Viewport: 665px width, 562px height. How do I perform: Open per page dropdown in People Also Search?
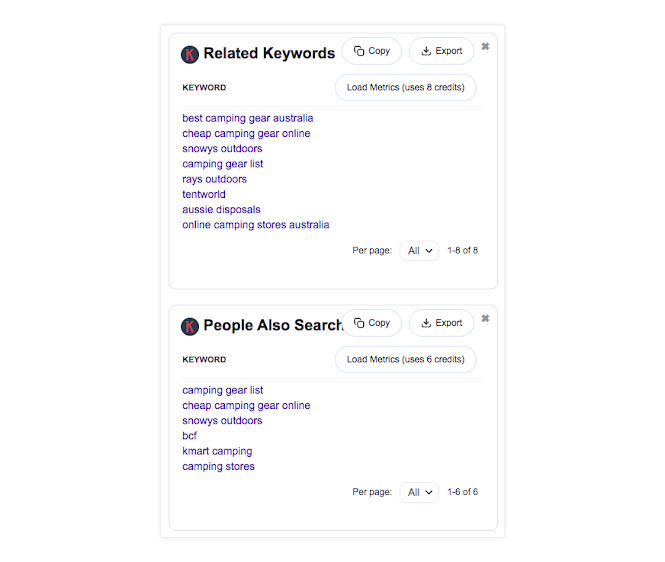[419, 492]
